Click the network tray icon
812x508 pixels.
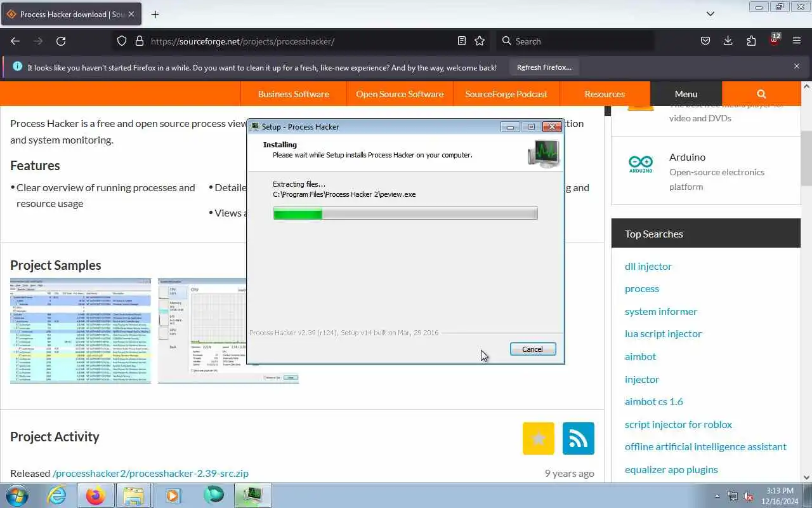[x=733, y=496]
